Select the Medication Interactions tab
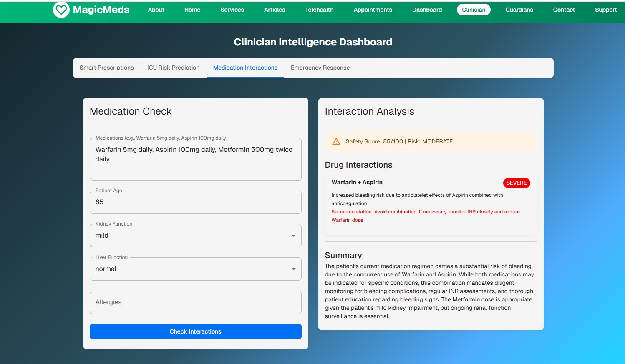Screen dimensions: 625x364 point(245,68)
